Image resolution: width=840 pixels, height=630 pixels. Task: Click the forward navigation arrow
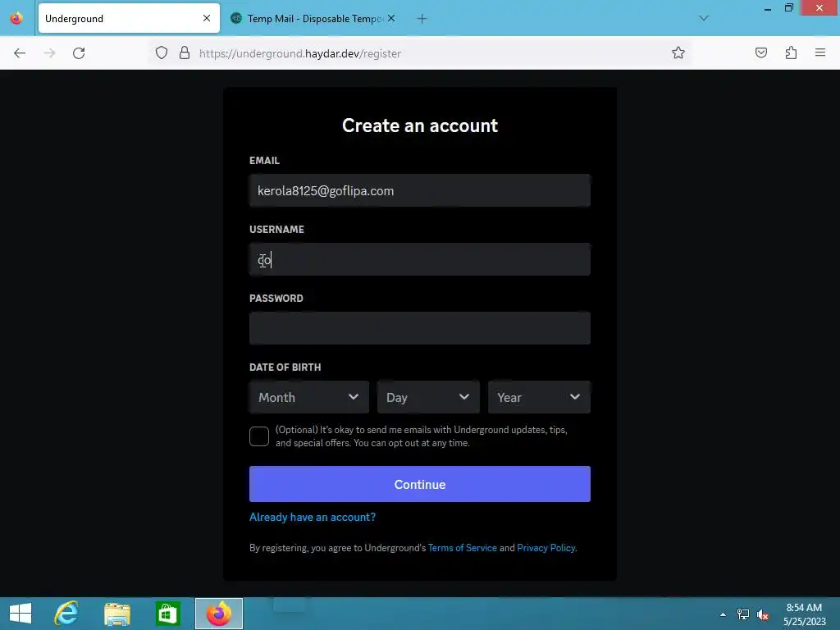point(49,53)
